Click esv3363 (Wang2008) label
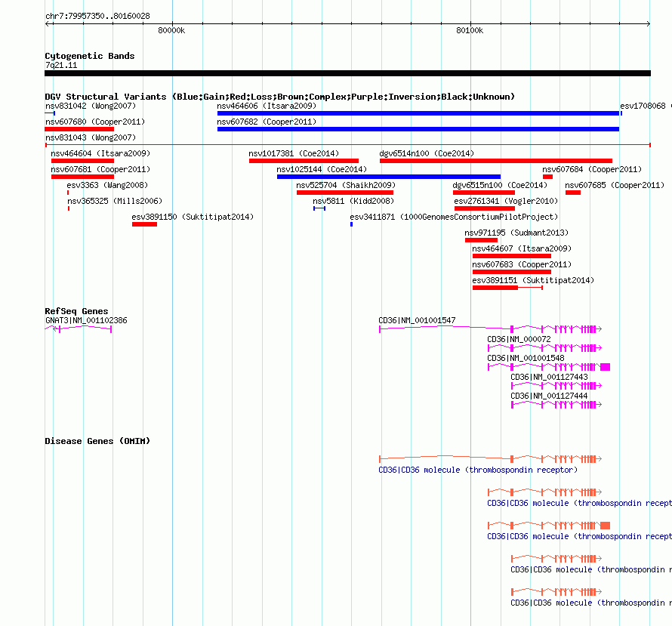 coord(107,185)
